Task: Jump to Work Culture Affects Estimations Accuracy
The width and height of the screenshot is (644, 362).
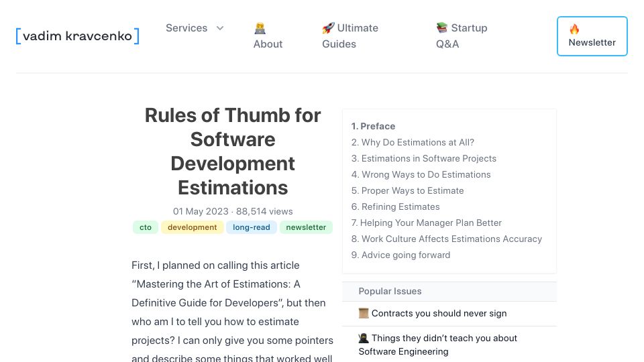Action: pyautogui.click(x=447, y=239)
